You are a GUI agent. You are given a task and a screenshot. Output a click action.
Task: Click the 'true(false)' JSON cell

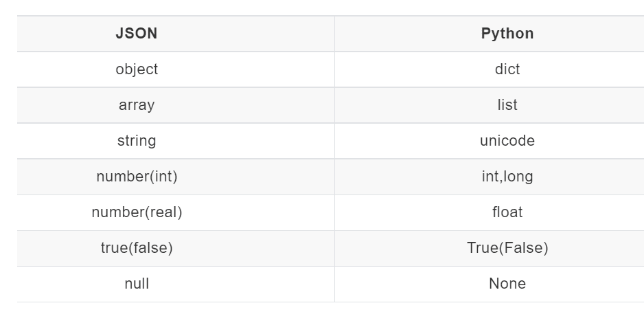137,248
